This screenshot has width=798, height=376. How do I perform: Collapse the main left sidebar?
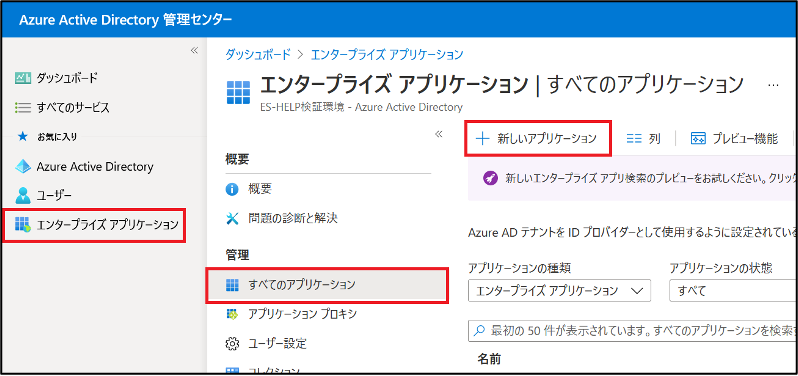[194, 50]
